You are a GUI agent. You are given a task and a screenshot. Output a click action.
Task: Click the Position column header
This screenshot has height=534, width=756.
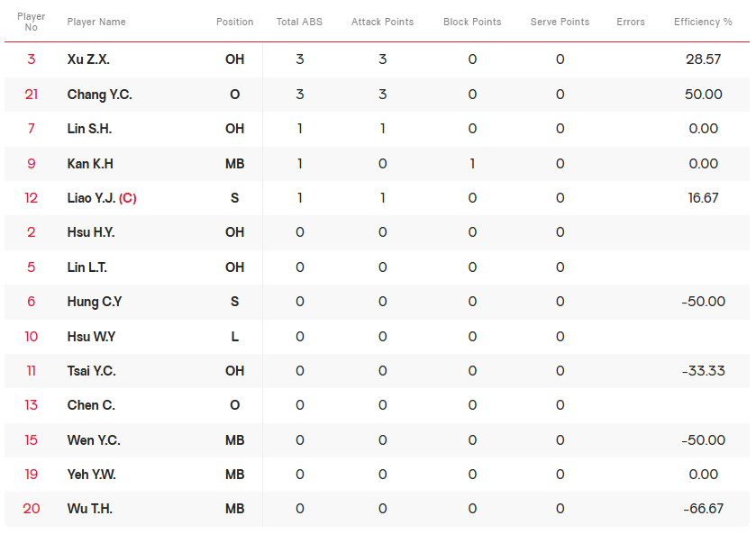(x=234, y=22)
